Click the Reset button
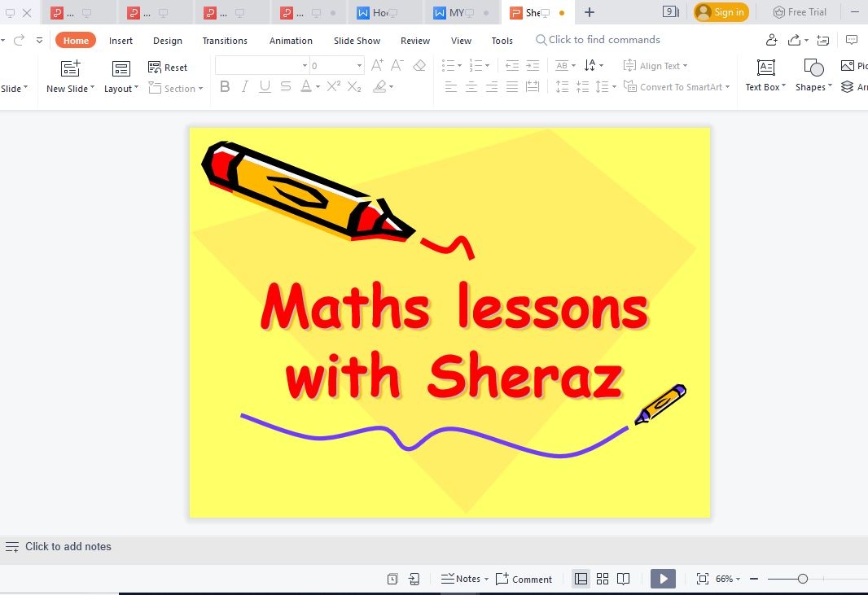This screenshot has height=595, width=868. (x=168, y=68)
